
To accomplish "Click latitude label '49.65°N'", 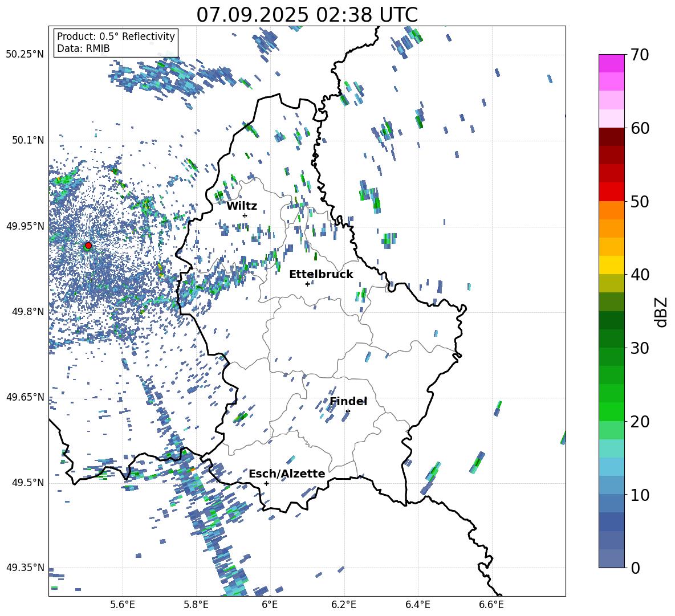I will click(25, 397).
